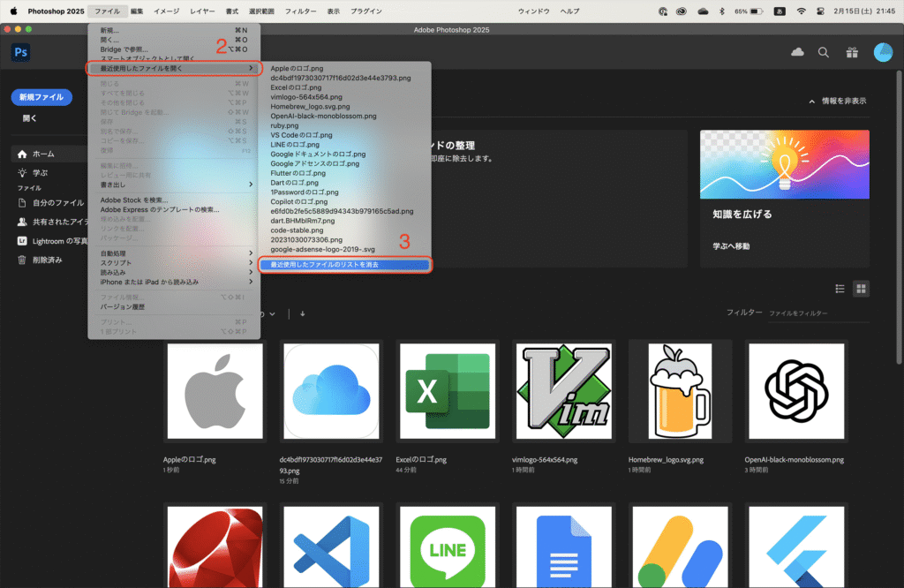This screenshot has height=588, width=904.
Task: Click the 知識を広げる card image
Action: pyautogui.click(x=785, y=164)
